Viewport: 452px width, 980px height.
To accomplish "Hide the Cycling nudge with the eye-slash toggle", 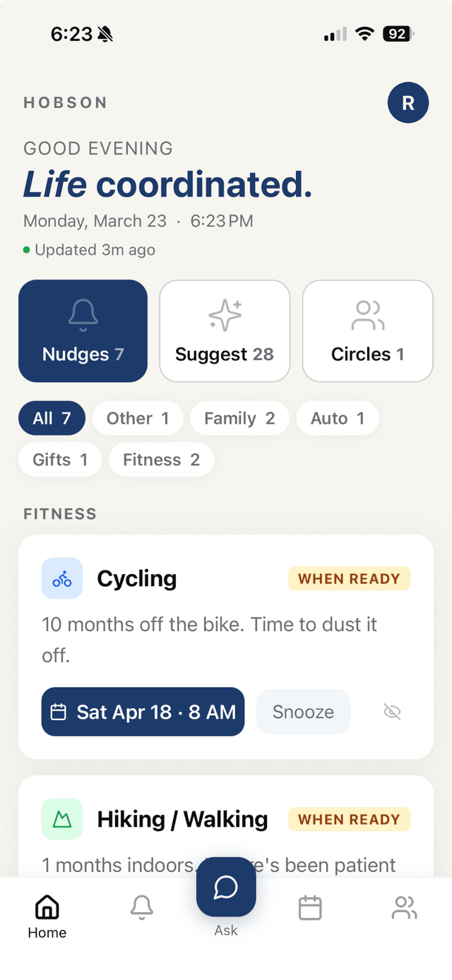I will tap(392, 712).
